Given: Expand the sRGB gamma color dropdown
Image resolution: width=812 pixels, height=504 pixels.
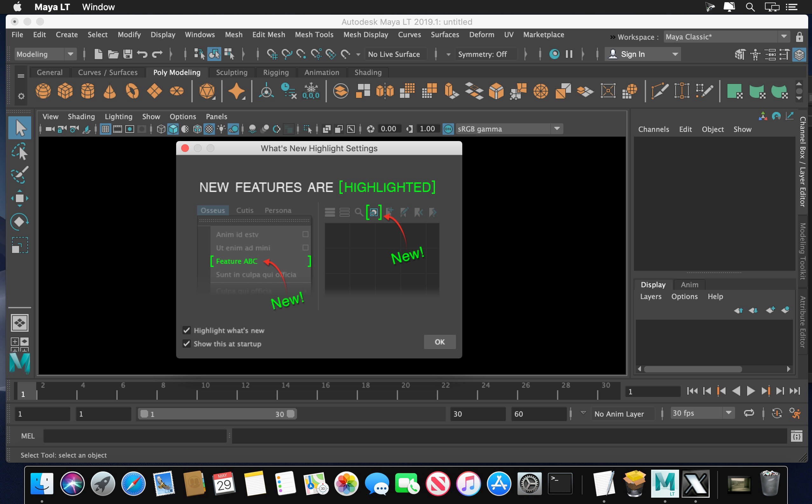Looking at the screenshot, I should (x=555, y=129).
